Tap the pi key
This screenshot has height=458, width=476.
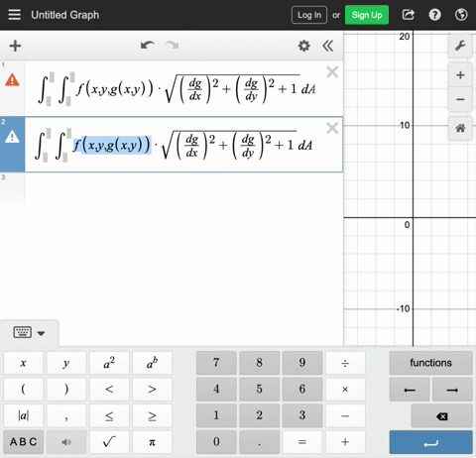[152, 442]
